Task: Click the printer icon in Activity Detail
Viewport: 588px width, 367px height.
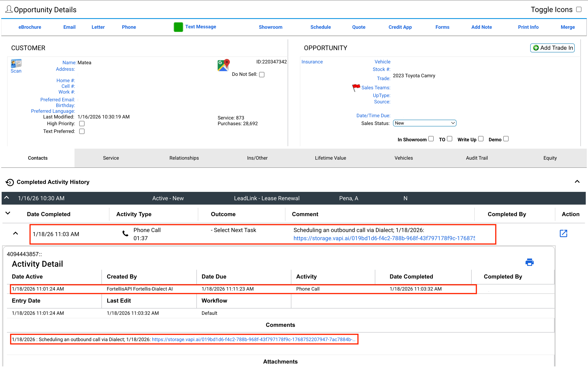Action: click(529, 262)
